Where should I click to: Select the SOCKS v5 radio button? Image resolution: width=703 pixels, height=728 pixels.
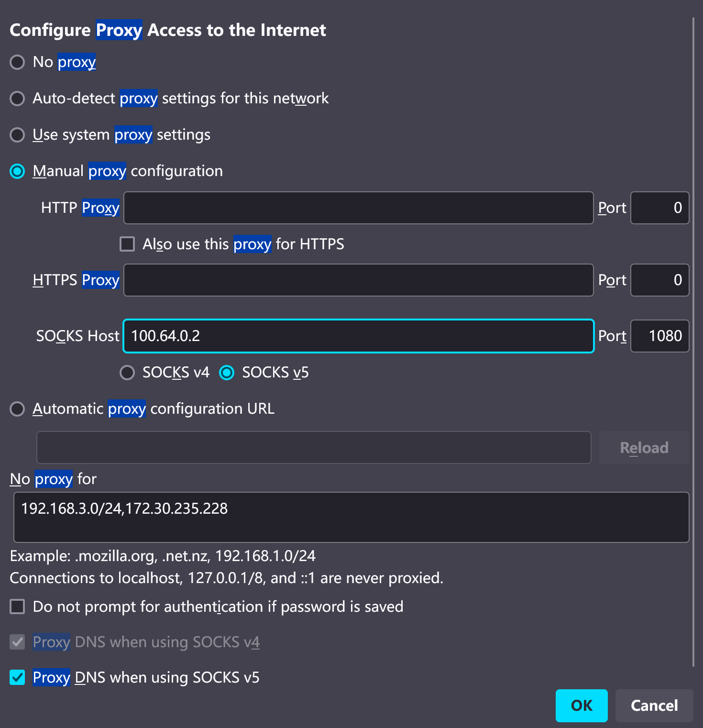[227, 373]
